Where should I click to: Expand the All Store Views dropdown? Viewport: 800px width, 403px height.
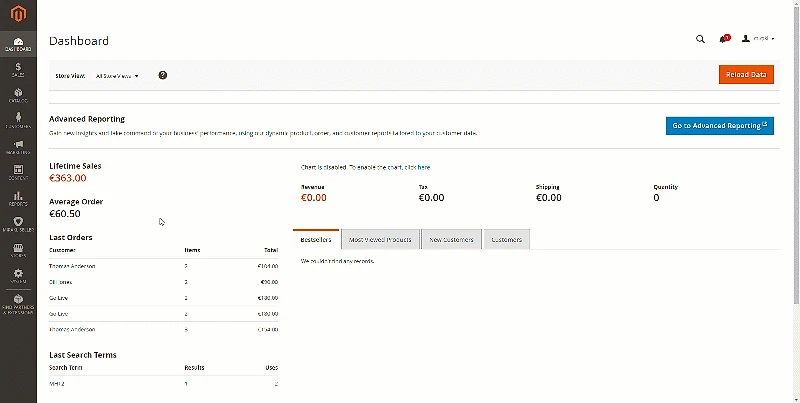tap(117, 76)
